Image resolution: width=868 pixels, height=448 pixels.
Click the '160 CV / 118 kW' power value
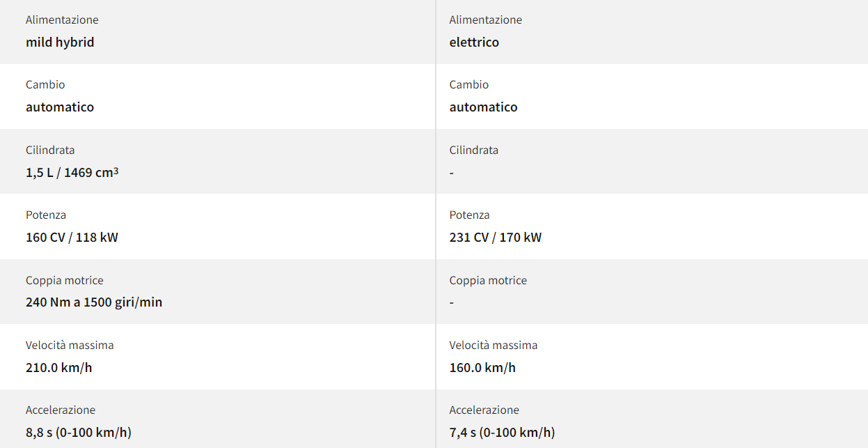tap(72, 238)
